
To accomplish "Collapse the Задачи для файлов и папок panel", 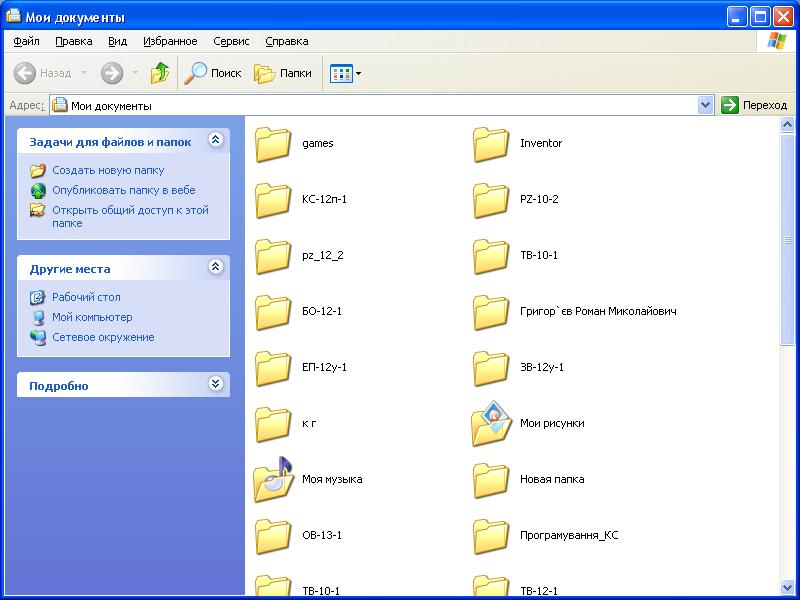I will [215, 141].
